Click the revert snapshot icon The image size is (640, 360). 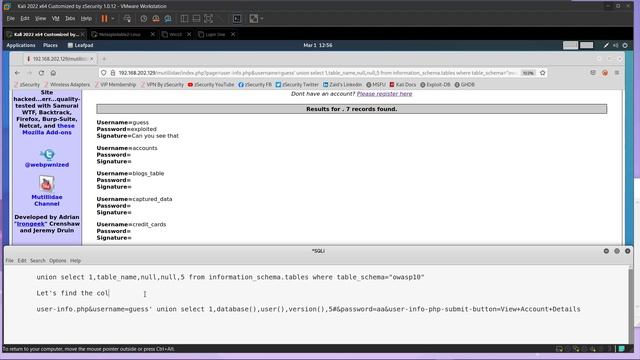(156, 18)
